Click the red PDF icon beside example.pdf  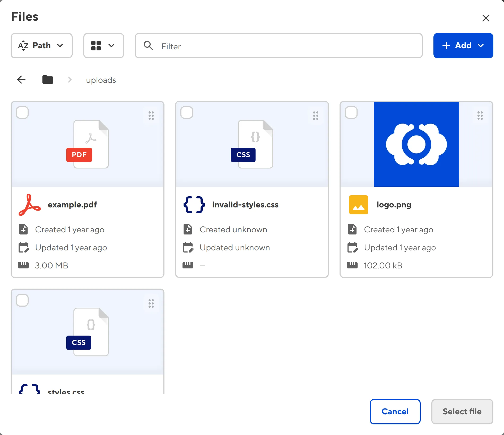coord(30,205)
